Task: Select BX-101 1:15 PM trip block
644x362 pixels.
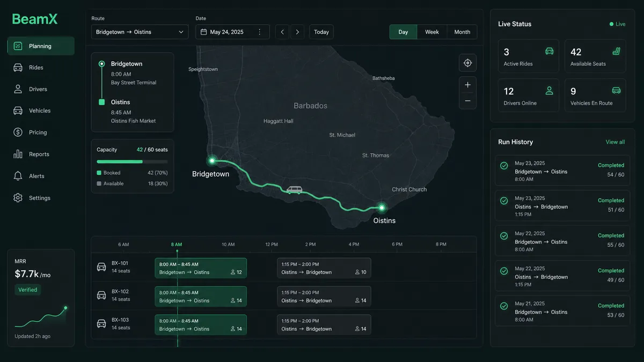Action: click(x=324, y=268)
